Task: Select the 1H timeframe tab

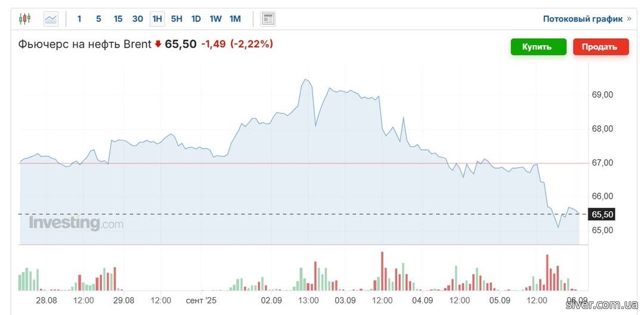Action: [x=157, y=19]
